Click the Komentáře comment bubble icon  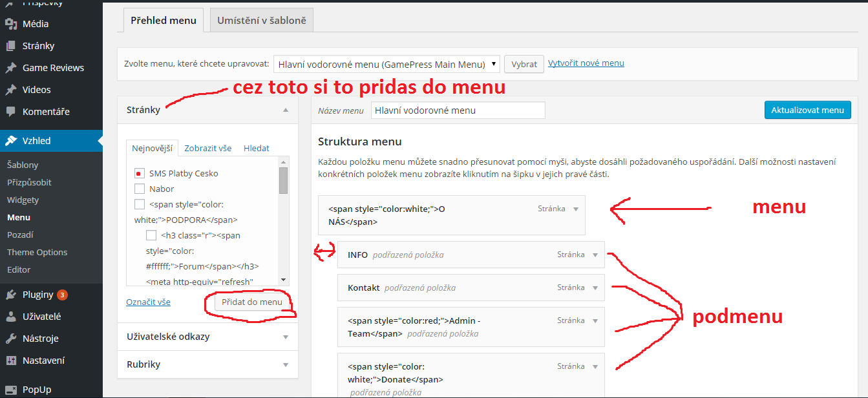click(10, 112)
